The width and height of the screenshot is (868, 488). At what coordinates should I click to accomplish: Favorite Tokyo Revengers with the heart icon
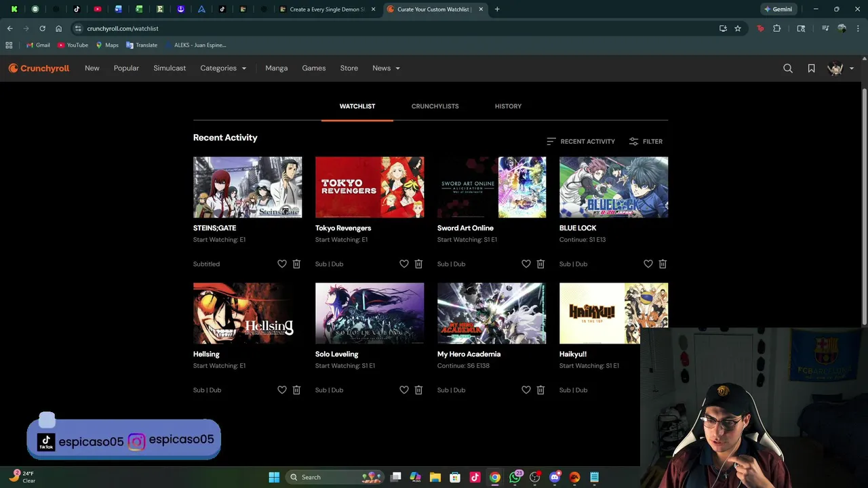tap(404, 264)
